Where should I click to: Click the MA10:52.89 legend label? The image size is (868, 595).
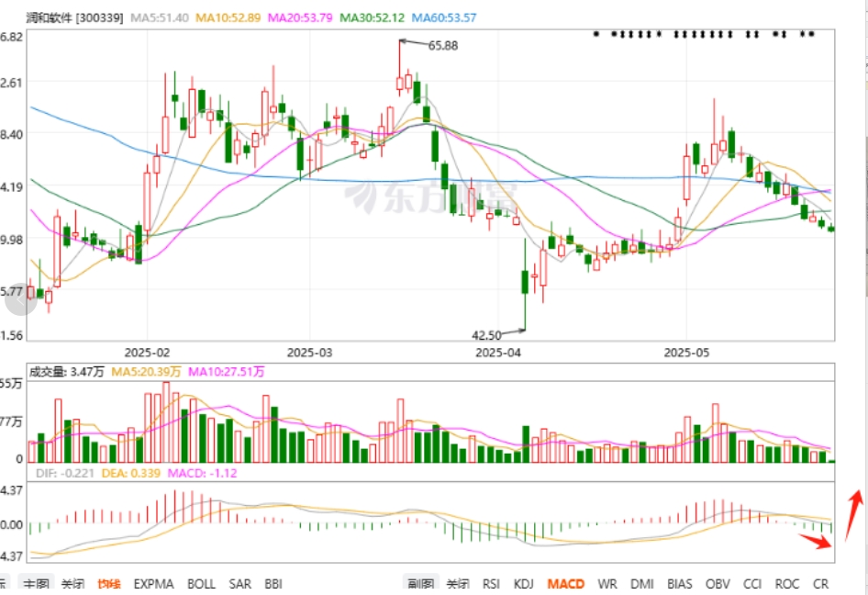[228, 17]
